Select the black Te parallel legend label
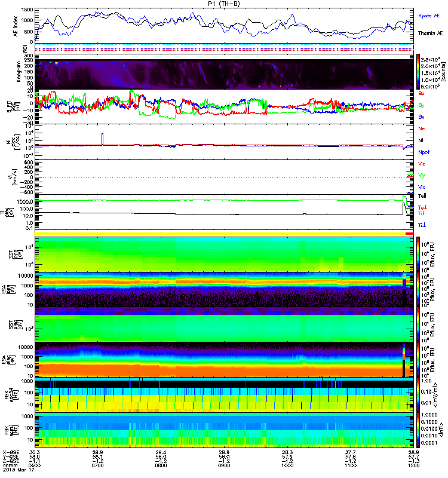Screen dimensions: 448x478 tap(422, 196)
